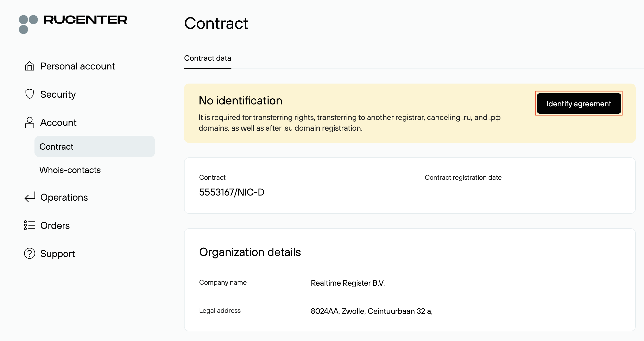Switch to the Contract data tab
Viewport: 644px width, 341px height.
[x=207, y=58]
